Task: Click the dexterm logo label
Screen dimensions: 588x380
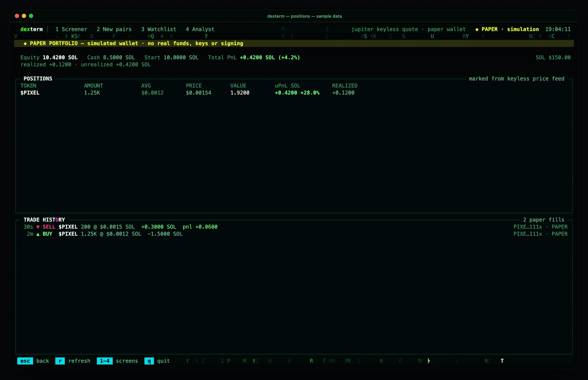Action: point(32,29)
